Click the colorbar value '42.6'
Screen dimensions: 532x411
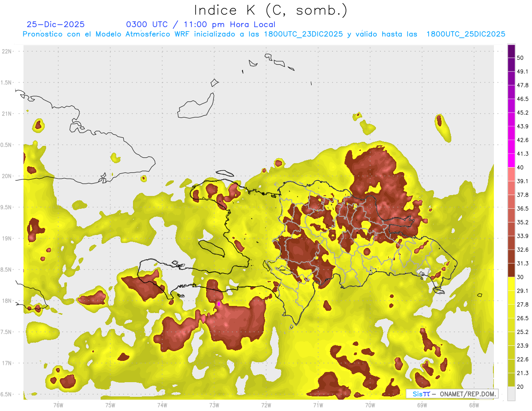(522, 140)
